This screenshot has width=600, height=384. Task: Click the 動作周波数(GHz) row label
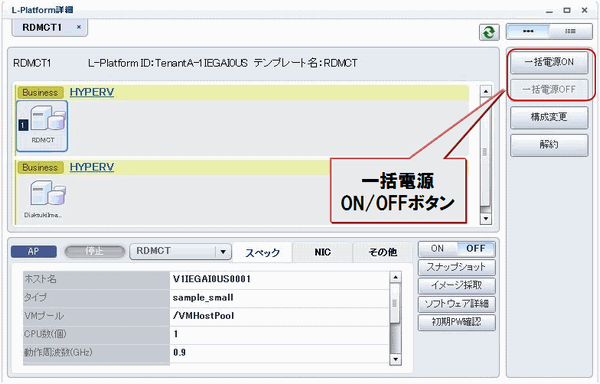click(x=58, y=352)
